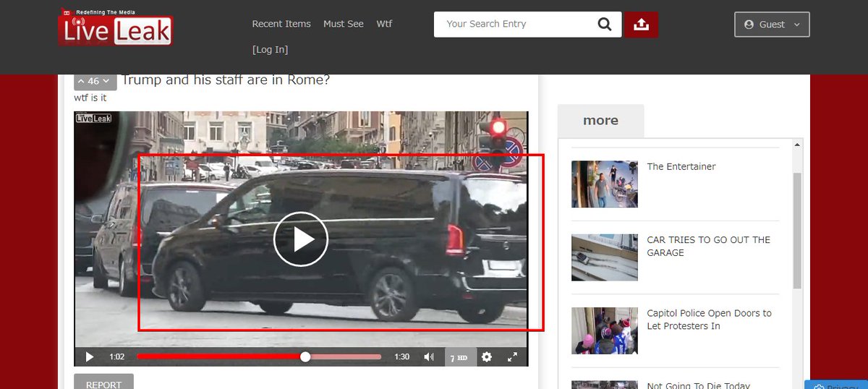Click the small play icon in player bar

click(90, 356)
